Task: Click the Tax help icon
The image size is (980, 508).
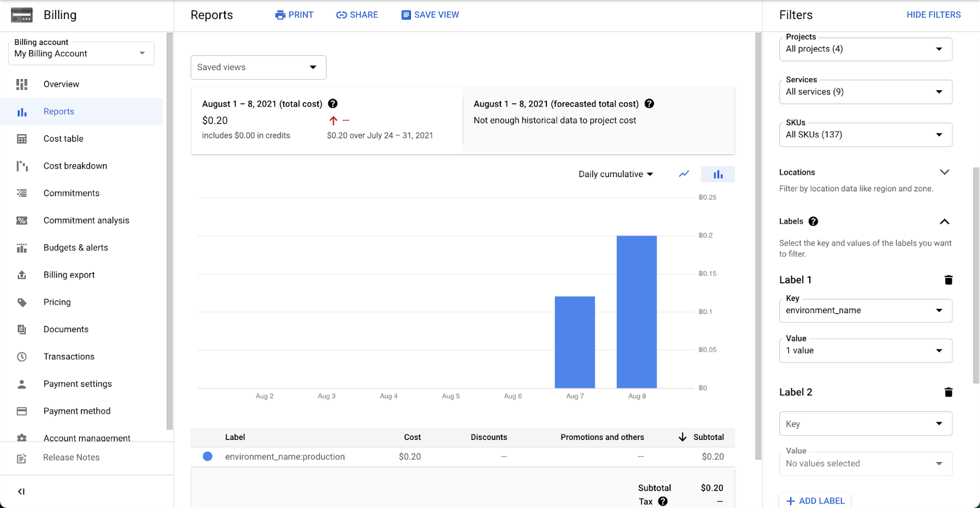Action: tap(663, 501)
